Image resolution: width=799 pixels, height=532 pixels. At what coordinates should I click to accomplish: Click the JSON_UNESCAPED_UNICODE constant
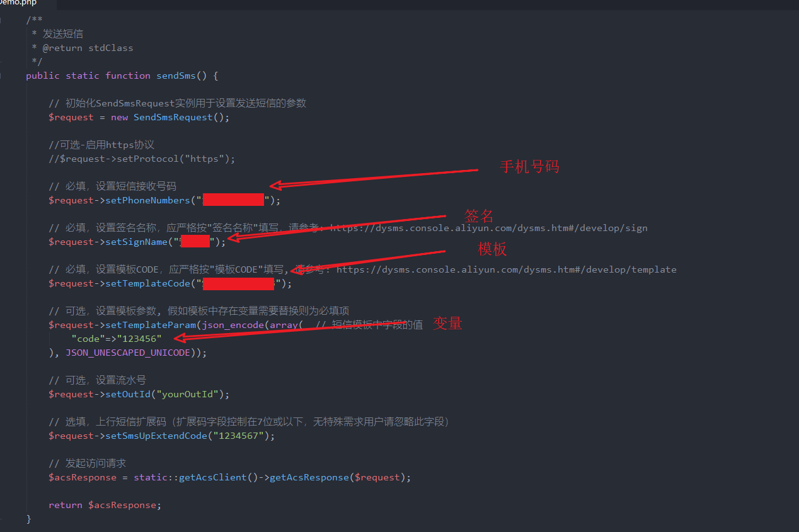pyautogui.click(x=128, y=353)
